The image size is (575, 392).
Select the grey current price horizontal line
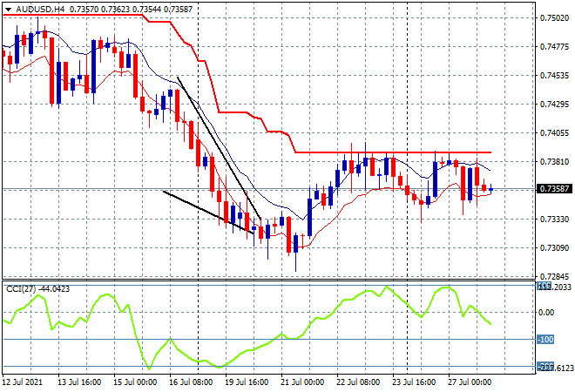269,189
